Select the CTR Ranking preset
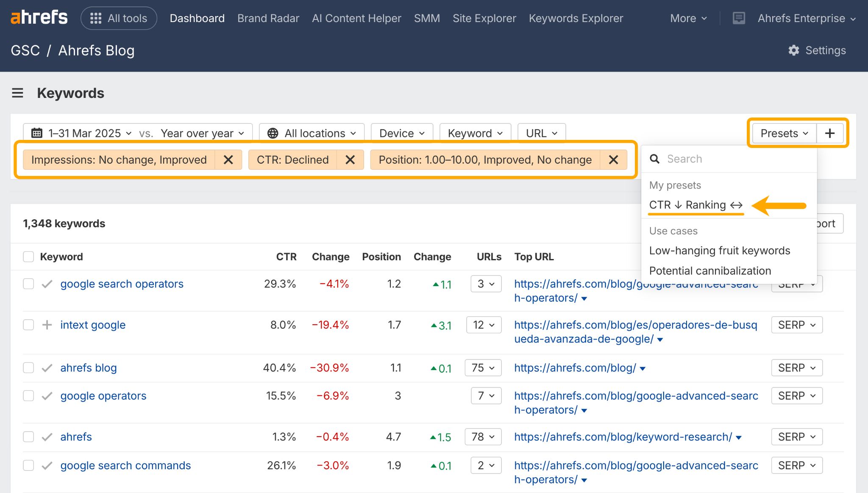This screenshot has width=868, height=493. [695, 205]
